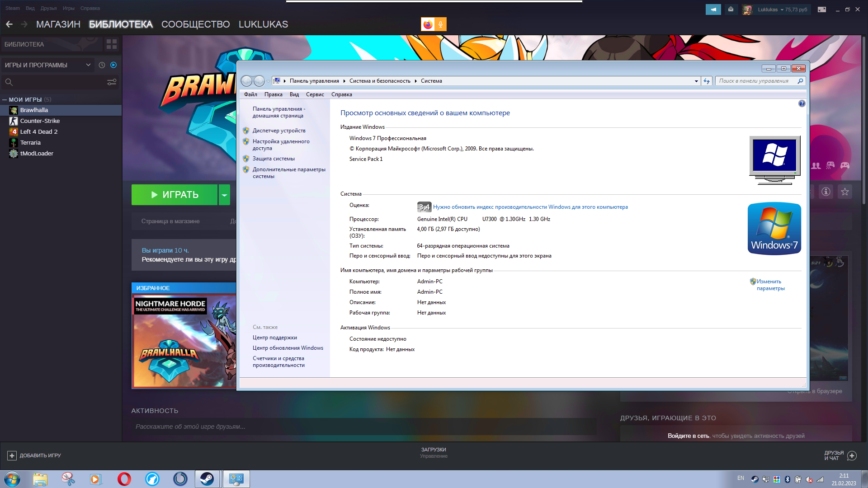Click the orange microphone icon
The height and width of the screenshot is (488, 868).
(440, 24)
